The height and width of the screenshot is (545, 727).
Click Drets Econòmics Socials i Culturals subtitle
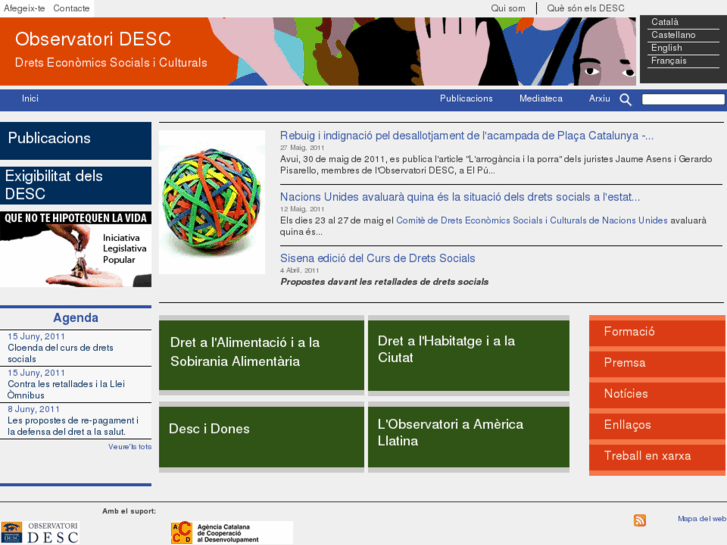(111, 63)
